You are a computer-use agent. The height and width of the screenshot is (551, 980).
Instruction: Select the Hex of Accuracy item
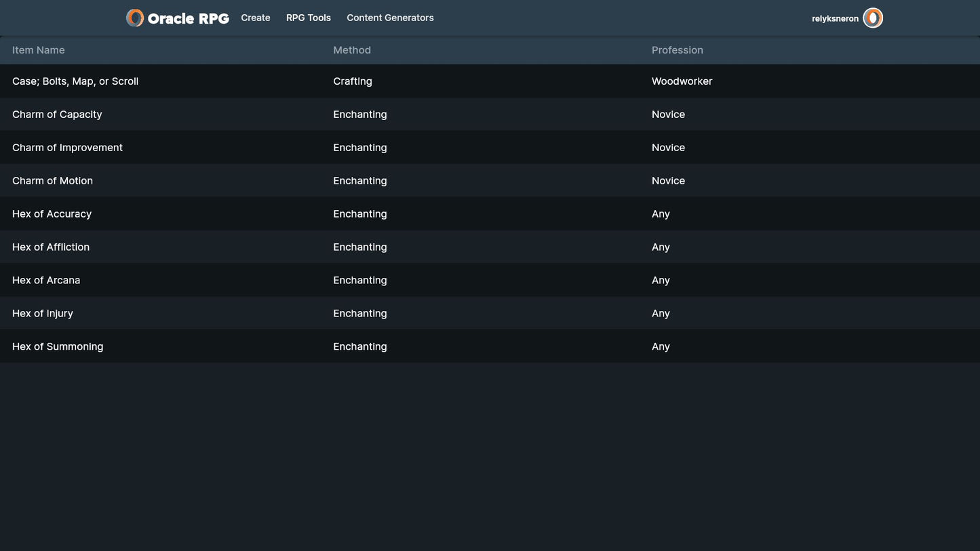coord(52,214)
